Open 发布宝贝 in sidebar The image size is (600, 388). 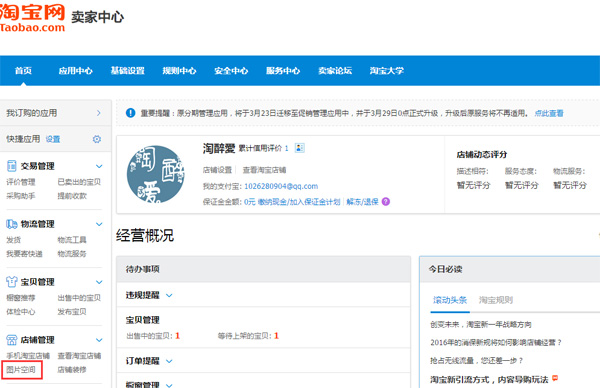pos(72,312)
